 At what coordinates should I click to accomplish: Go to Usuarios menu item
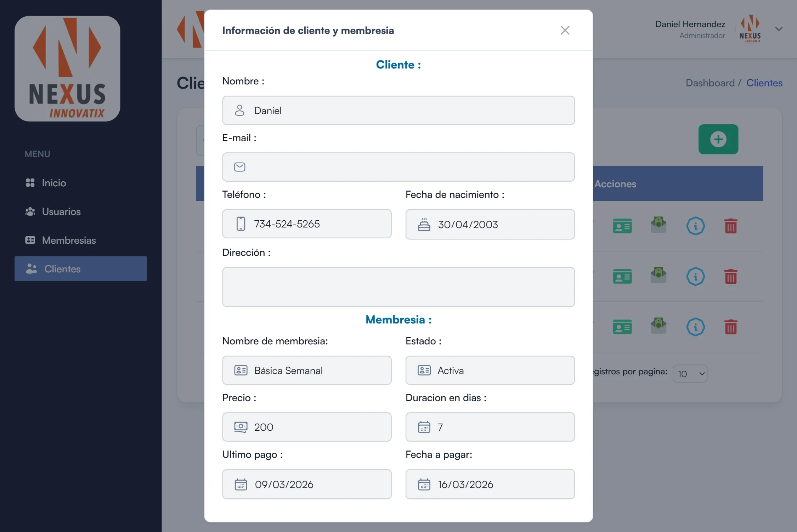click(61, 211)
